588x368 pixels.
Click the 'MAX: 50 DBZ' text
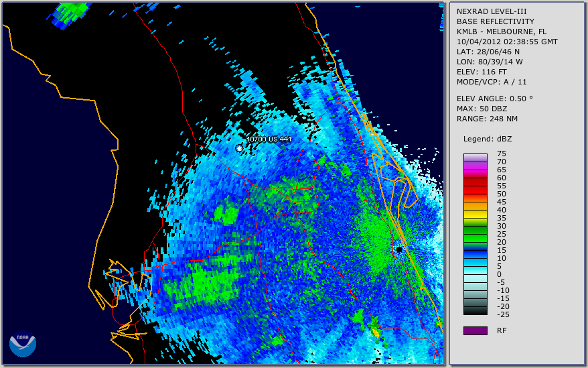(x=482, y=109)
